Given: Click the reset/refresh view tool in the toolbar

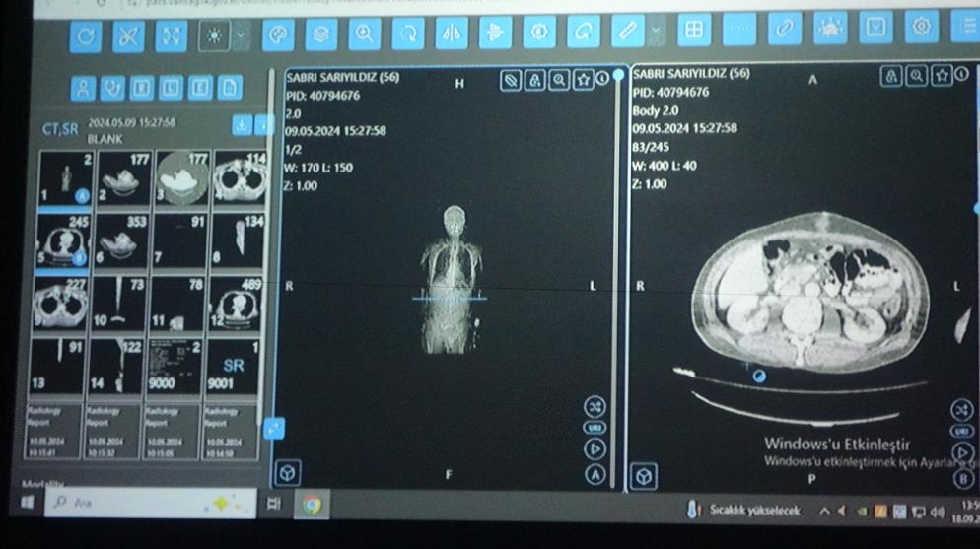Looking at the screenshot, I should [x=86, y=35].
